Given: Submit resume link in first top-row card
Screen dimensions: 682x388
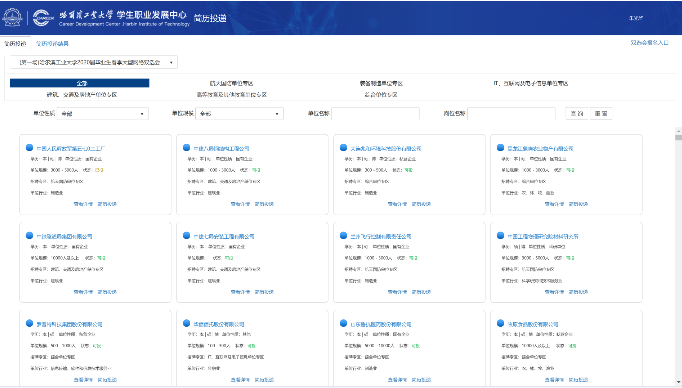Looking at the screenshot, I should pyautogui.click(x=107, y=204).
